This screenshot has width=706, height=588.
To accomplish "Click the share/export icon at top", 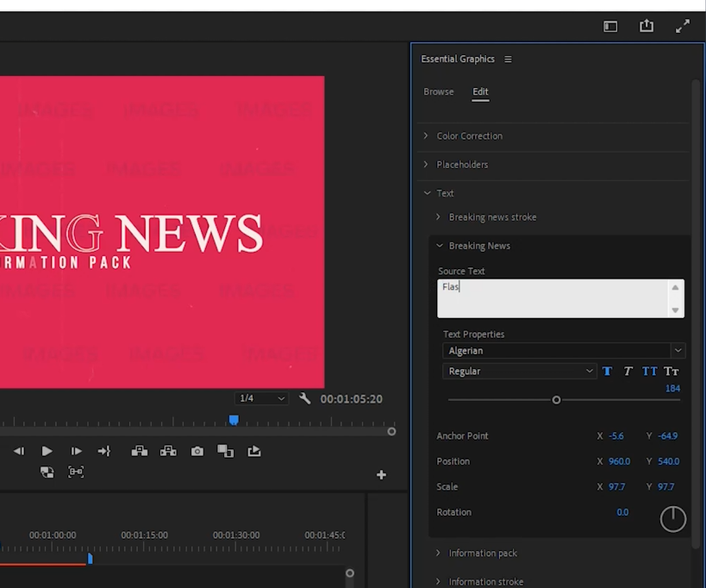I will [647, 26].
